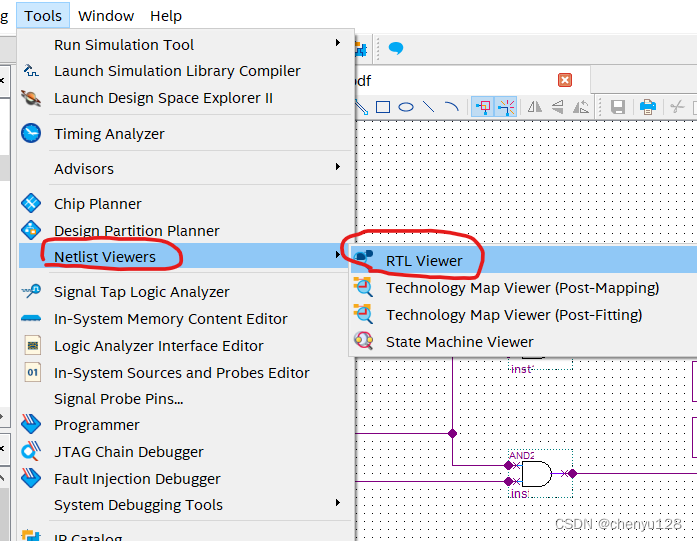Click the Simulation Library Compiler icon
This screenshot has height=541, width=697.
31,70
